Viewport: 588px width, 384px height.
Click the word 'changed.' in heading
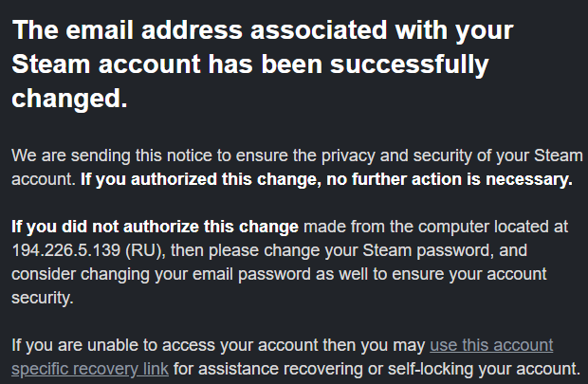69,99
